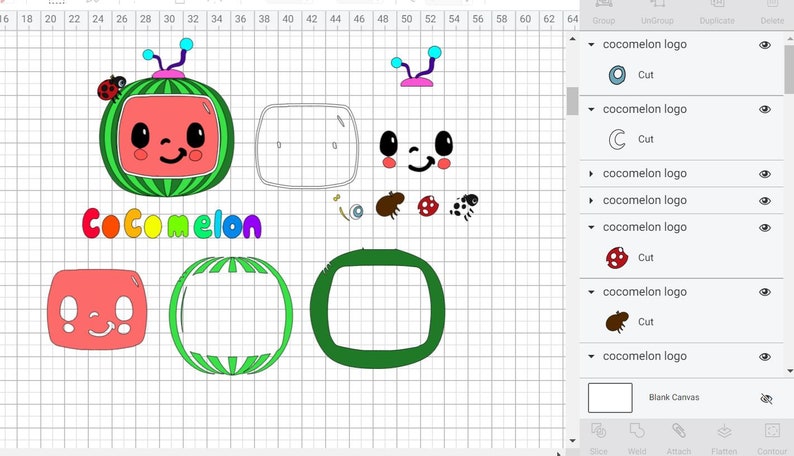Select the Weld tool
Image resolution: width=794 pixels, height=456 pixels.
coord(637,438)
